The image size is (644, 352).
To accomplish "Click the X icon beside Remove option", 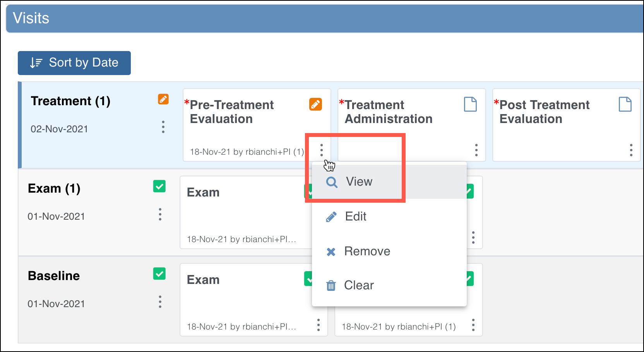I will pos(331,251).
